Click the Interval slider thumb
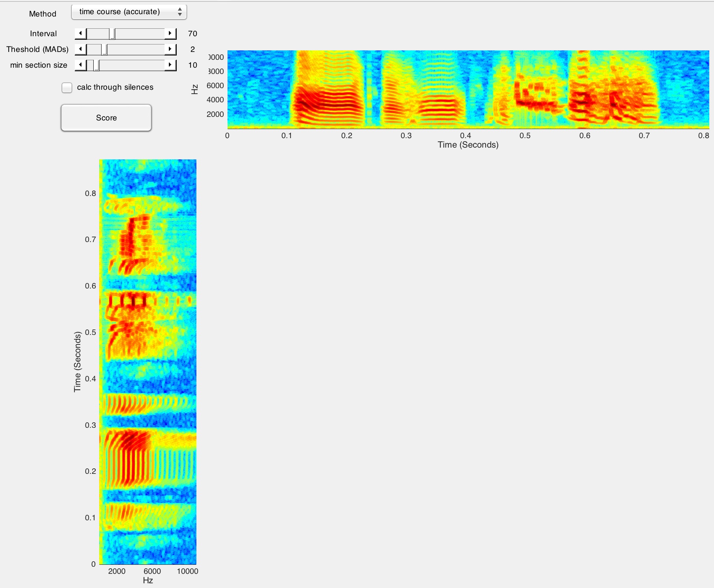 [x=112, y=34]
